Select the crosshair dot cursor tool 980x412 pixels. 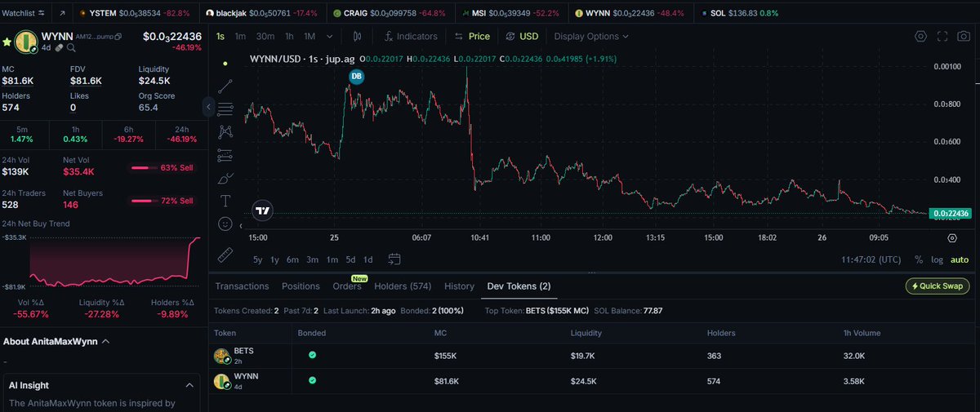226,63
